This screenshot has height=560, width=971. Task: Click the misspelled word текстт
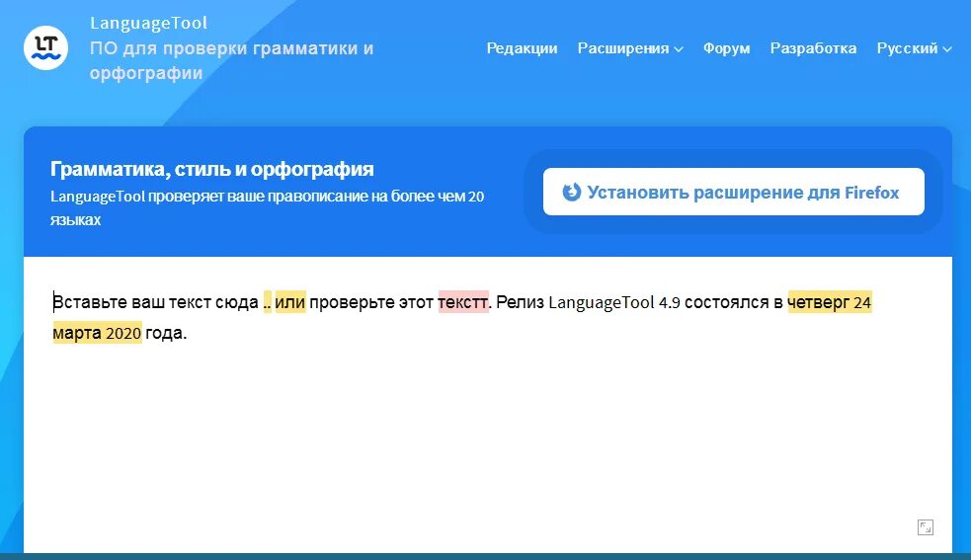tap(463, 302)
